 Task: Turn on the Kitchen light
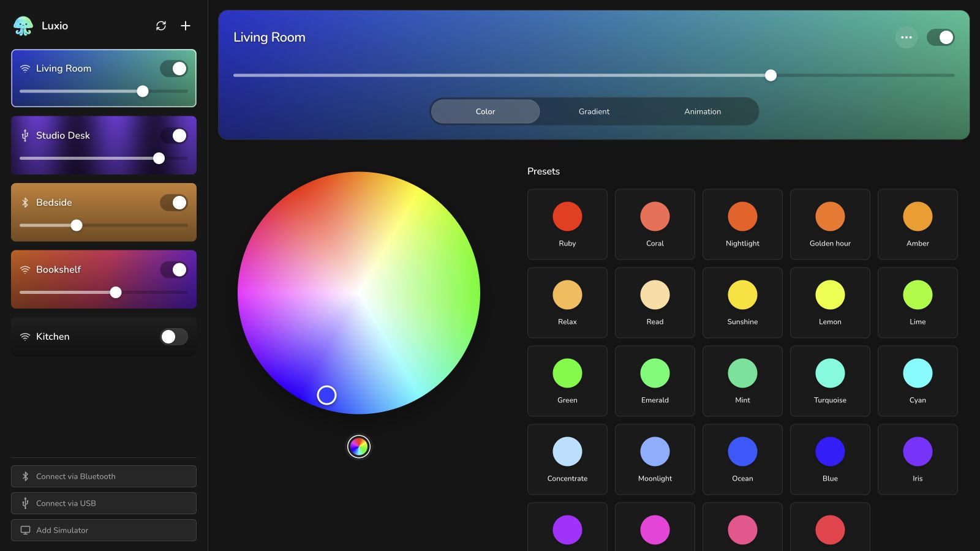point(174,337)
